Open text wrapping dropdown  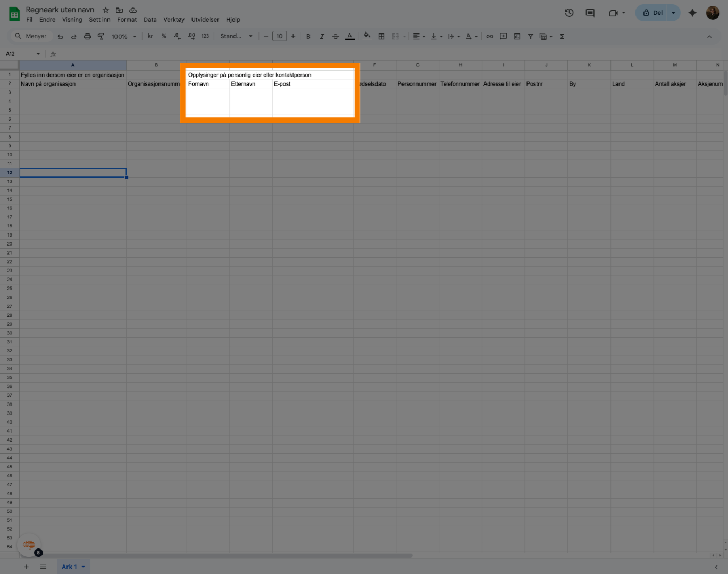tap(454, 36)
